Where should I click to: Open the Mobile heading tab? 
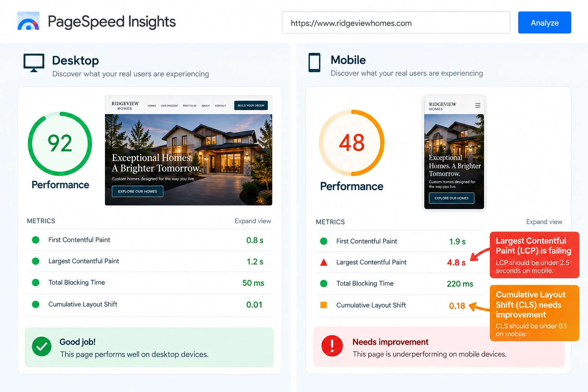click(348, 60)
